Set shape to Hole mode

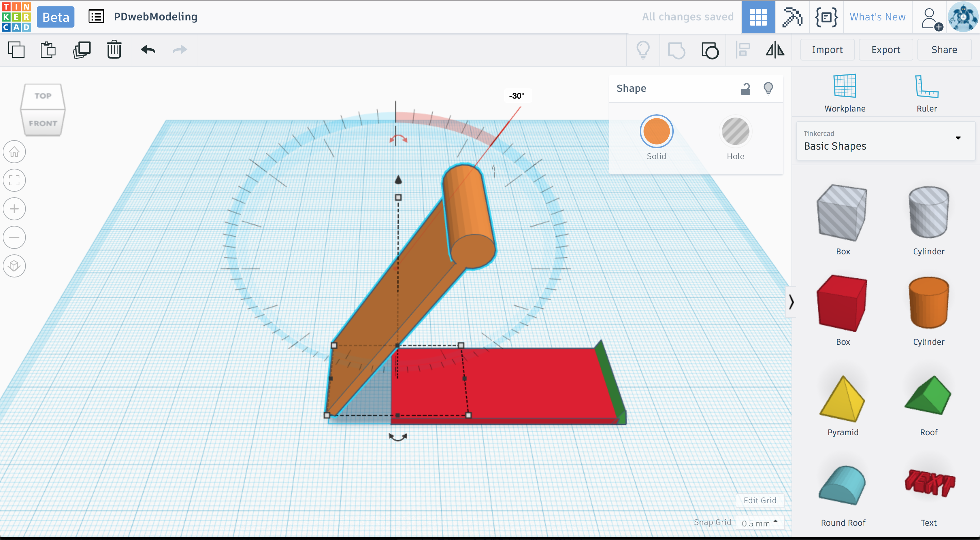(x=735, y=132)
